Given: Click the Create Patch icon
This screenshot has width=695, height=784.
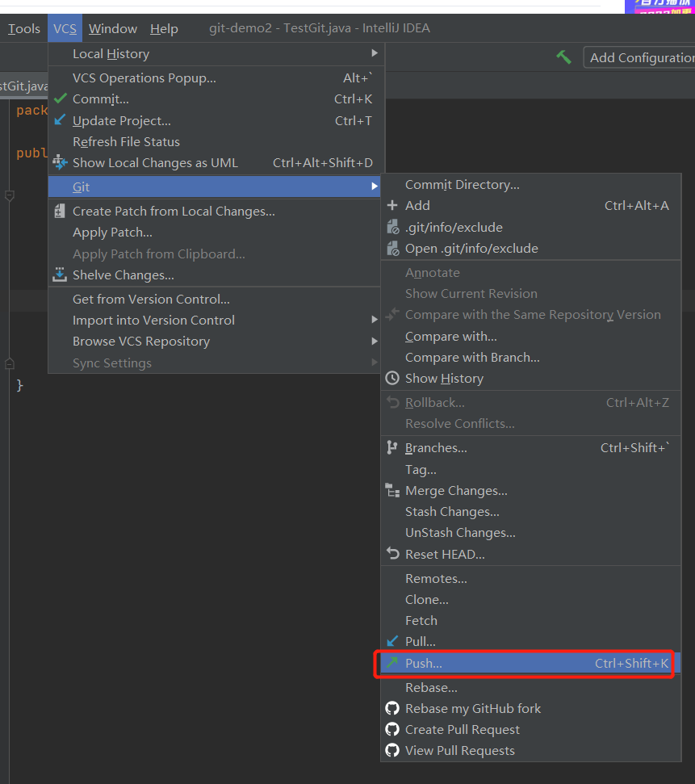Looking at the screenshot, I should (x=60, y=211).
